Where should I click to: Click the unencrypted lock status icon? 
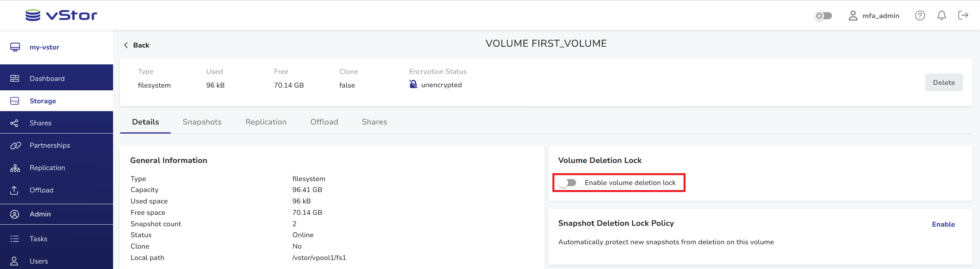413,84
